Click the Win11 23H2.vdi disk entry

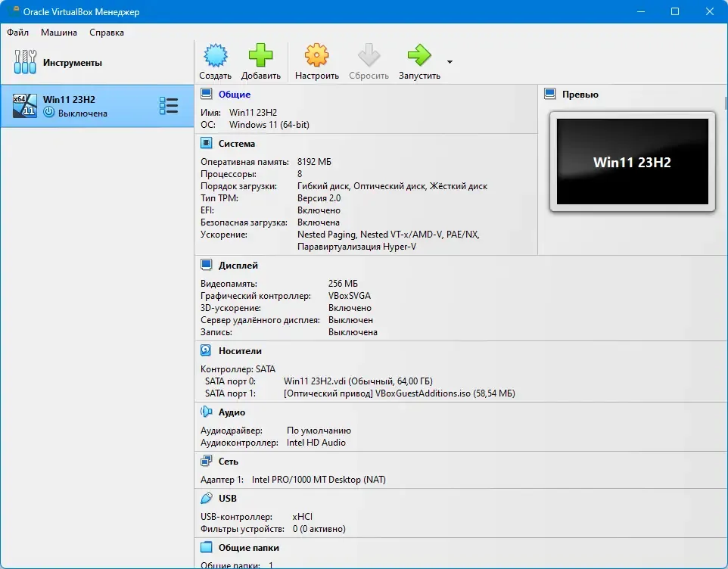tap(358, 381)
